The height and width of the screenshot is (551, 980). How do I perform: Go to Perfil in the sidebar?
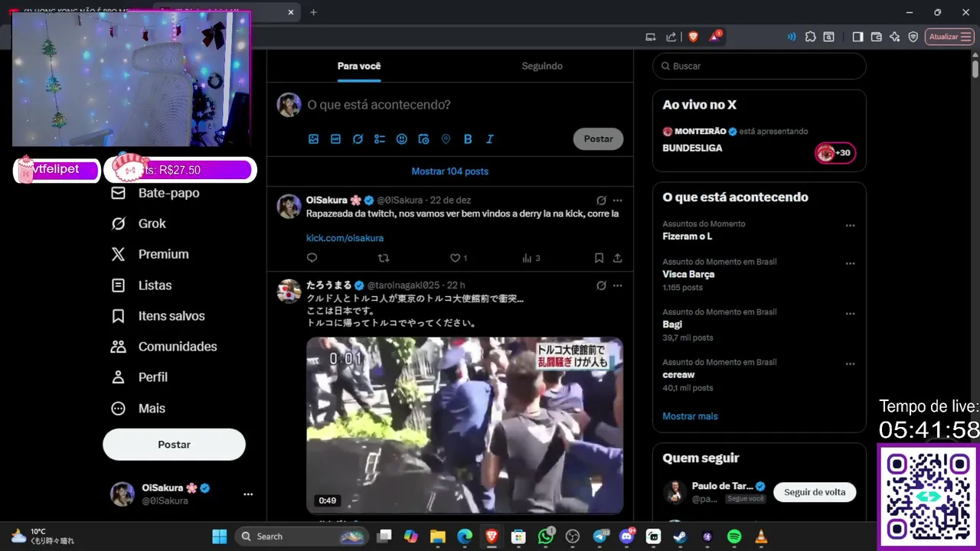[139, 377]
